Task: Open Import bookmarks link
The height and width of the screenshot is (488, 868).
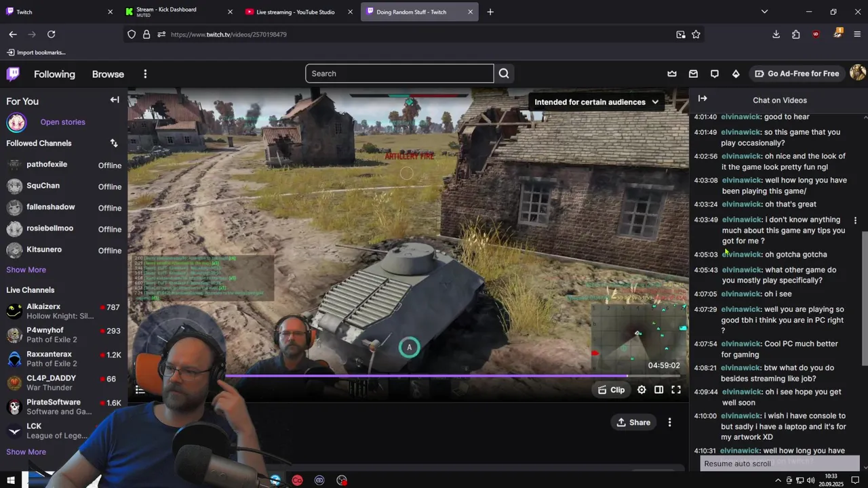Action: pyautogui.click(x=36, y=52)
